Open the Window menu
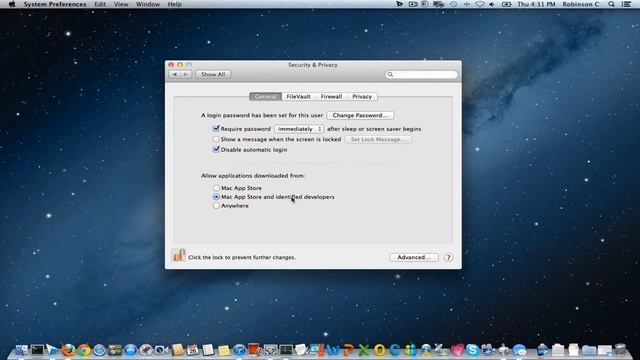 (x=148, y=4)
